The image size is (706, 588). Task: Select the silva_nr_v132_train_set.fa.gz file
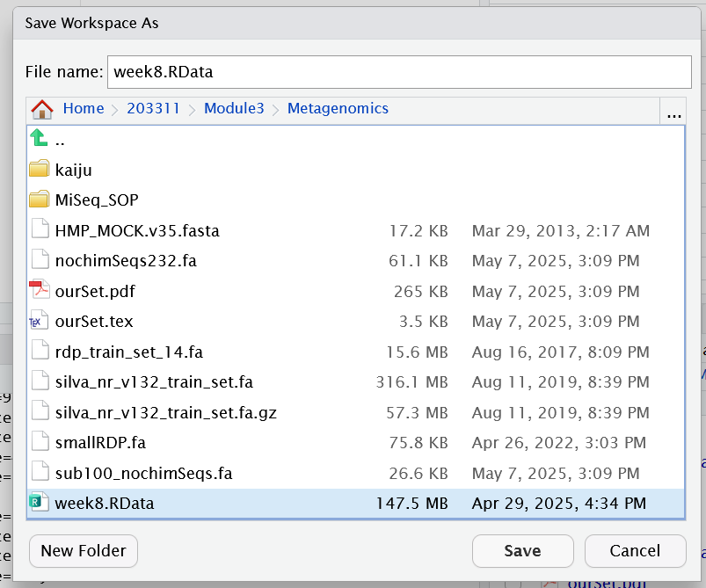356,412
